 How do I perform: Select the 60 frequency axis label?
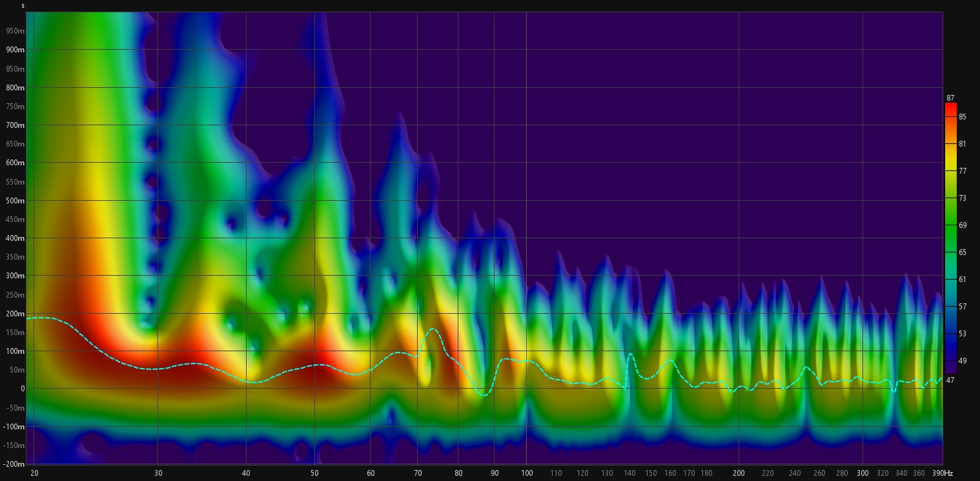pos(370,473)
